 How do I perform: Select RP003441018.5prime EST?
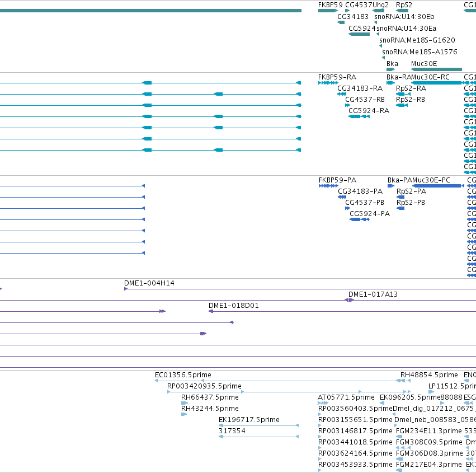[x=319, y=448]
